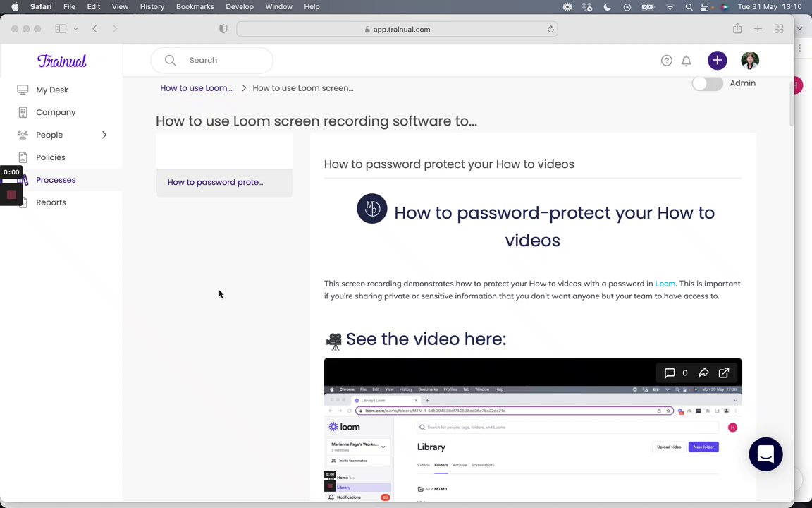
Task: Open the Edit menu
Action: [94, 7]
